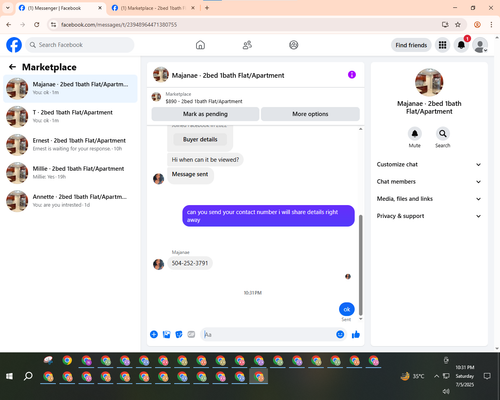Open the volume icon in system tray

(446, 391)
